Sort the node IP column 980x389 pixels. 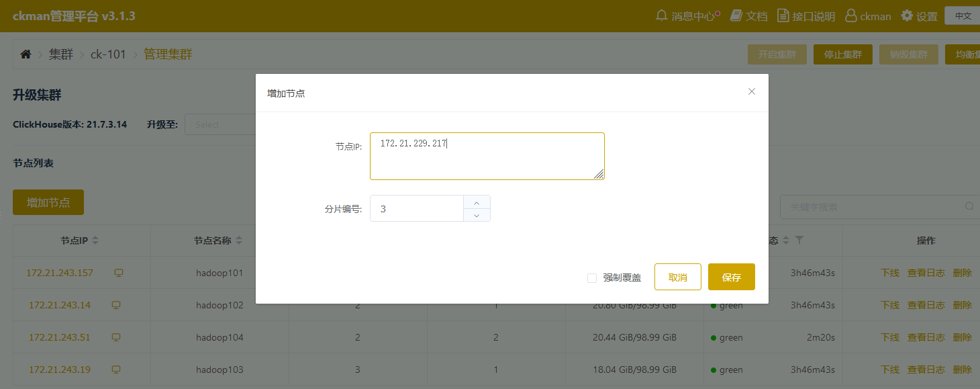coord(95,241)
